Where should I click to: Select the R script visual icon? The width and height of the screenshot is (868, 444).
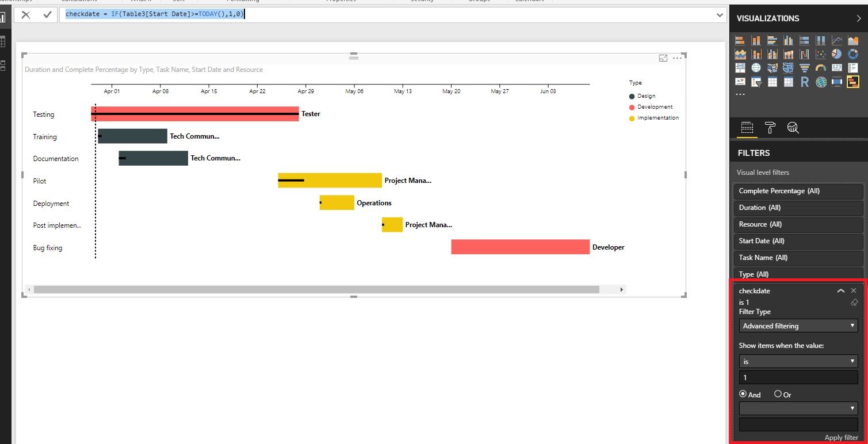[804, 82]
